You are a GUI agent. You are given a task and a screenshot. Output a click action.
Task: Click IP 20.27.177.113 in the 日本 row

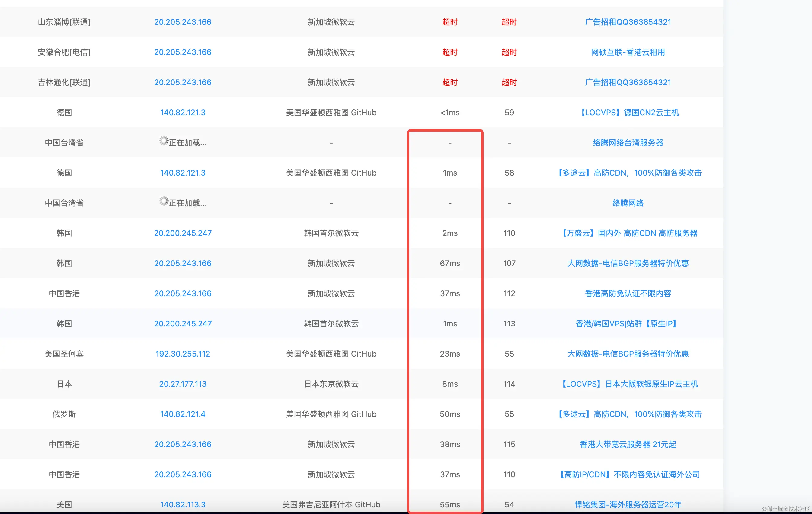(x=182, y=384)
